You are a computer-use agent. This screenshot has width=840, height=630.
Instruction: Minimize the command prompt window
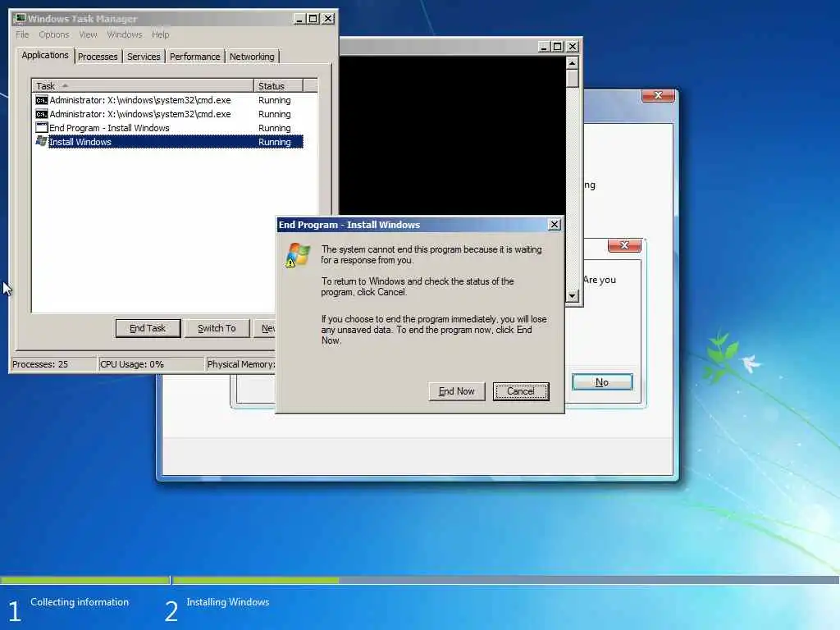(x=544, y=47)
